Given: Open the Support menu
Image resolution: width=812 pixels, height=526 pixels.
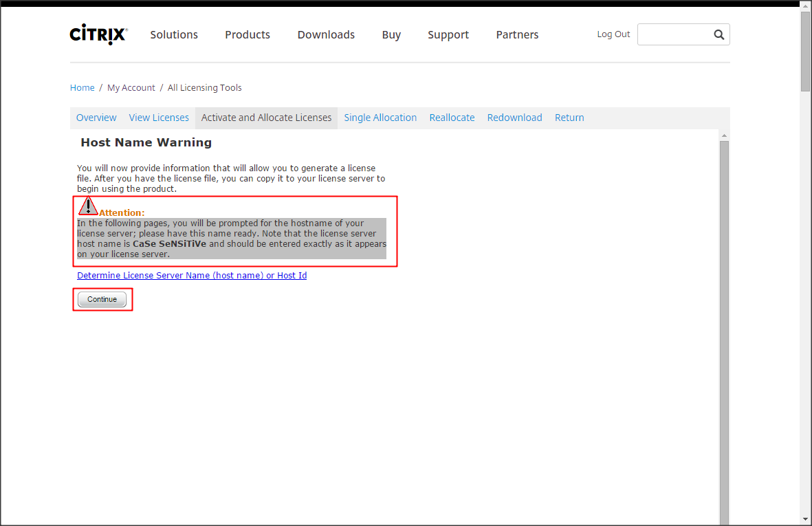Looking at the screenshot, I should tap(448, 35).
